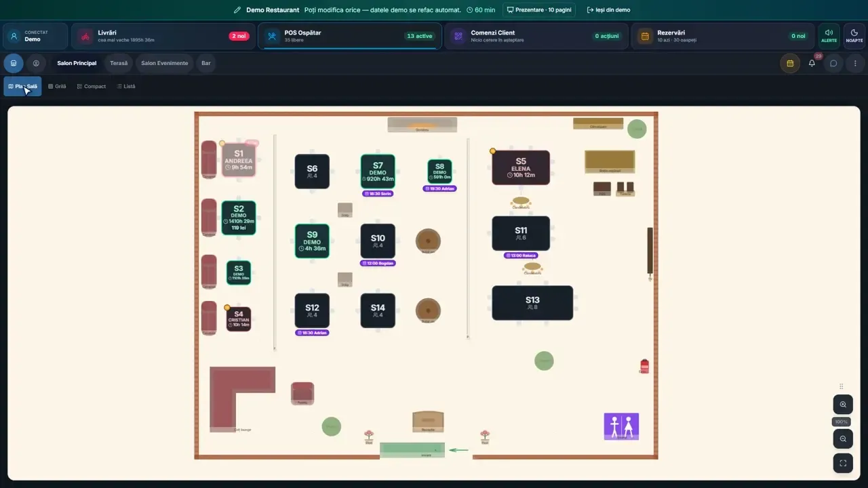Viewport: 868px width, 488px height.
Task: Open the Conectat Demo account card
Action: [35, 36]
